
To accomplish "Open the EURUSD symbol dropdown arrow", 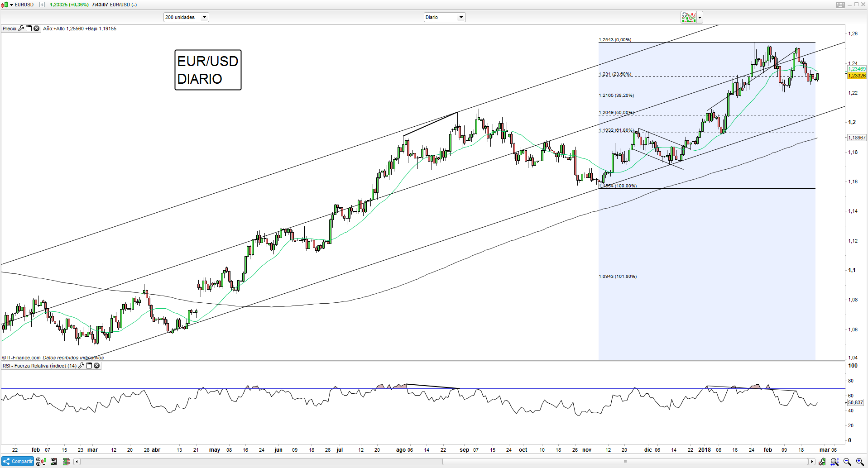I will tap(11, 5).
